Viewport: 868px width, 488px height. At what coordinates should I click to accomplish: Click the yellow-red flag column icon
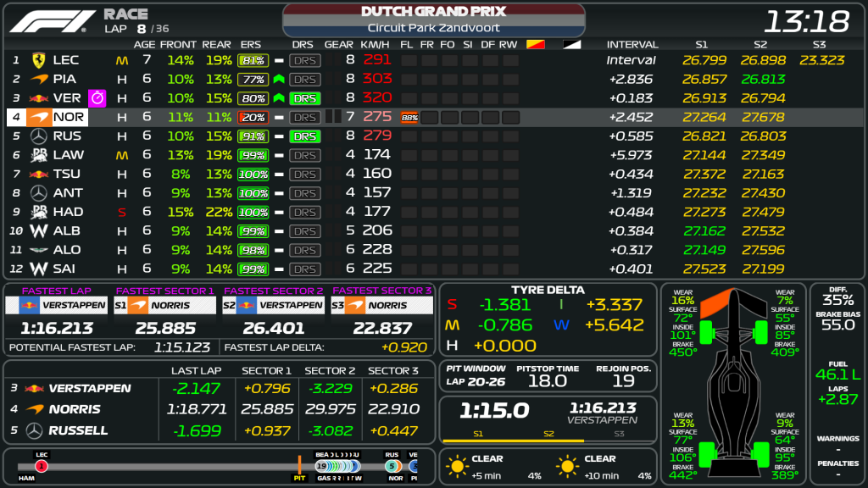536,44
